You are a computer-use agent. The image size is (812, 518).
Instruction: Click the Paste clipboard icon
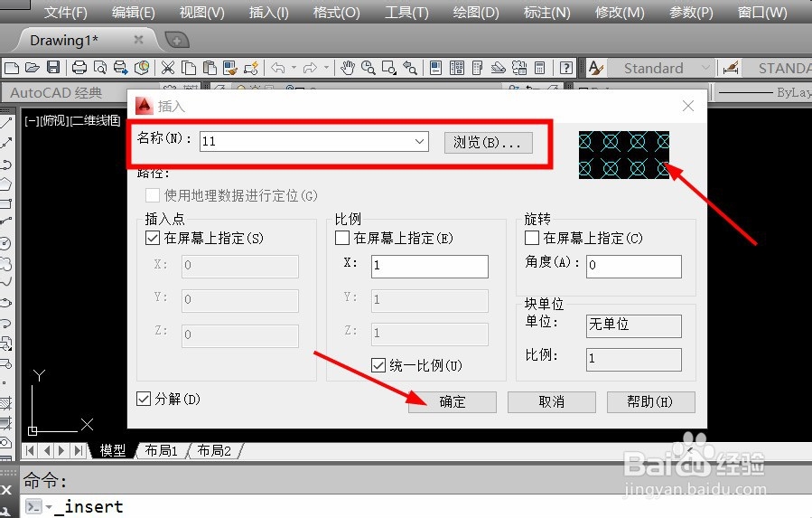(x=210, y=68)
